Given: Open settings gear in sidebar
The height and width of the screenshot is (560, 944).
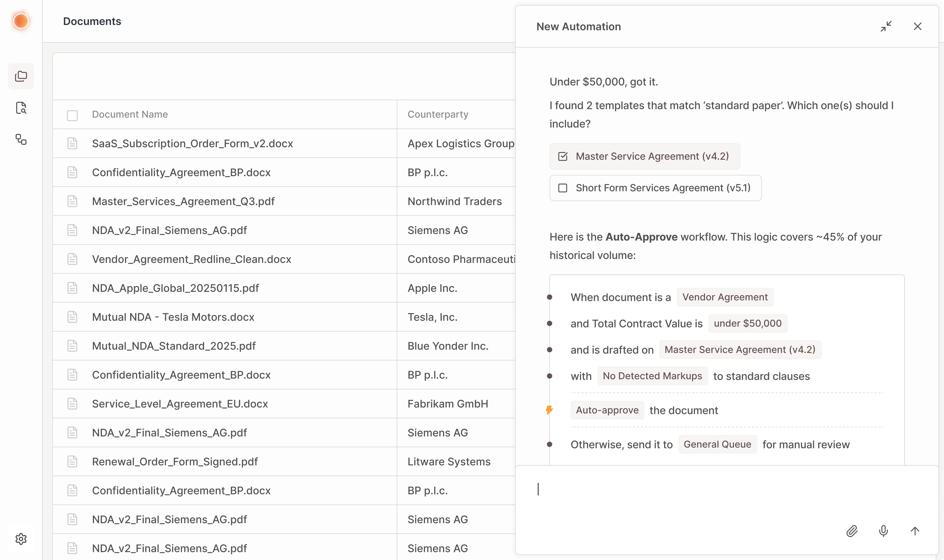Looking at the screenshot, I should 21,538.
